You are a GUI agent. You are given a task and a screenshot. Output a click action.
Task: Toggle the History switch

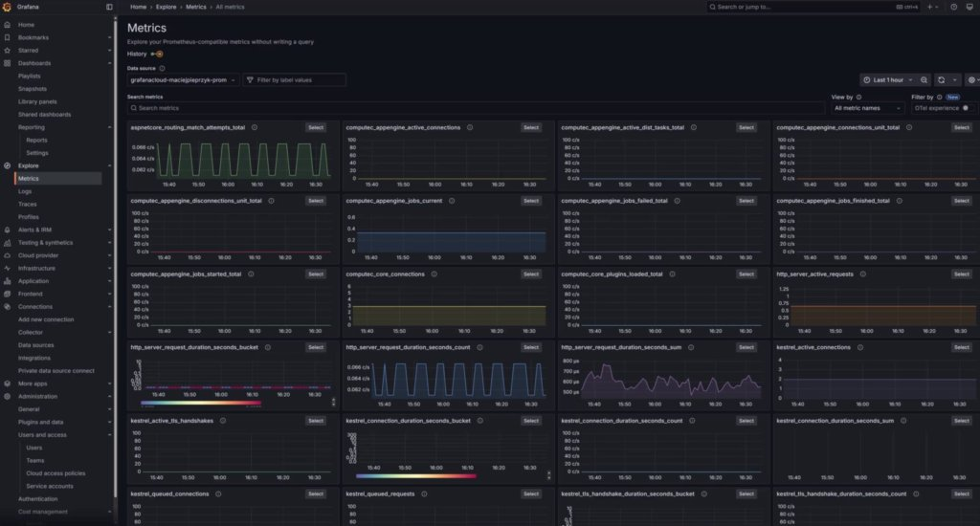(157, 54)
